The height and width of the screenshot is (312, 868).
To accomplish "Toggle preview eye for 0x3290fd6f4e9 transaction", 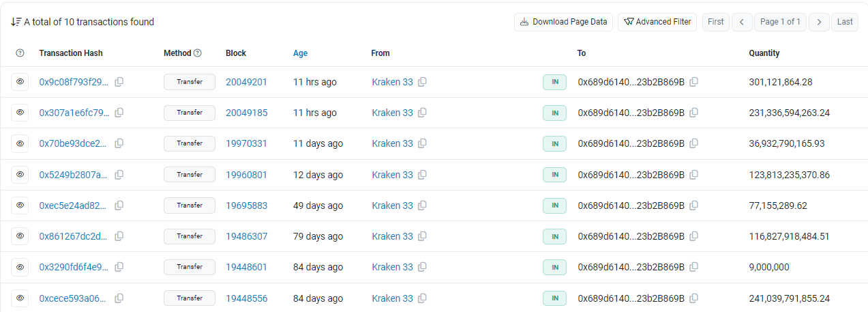I will 20,267.
